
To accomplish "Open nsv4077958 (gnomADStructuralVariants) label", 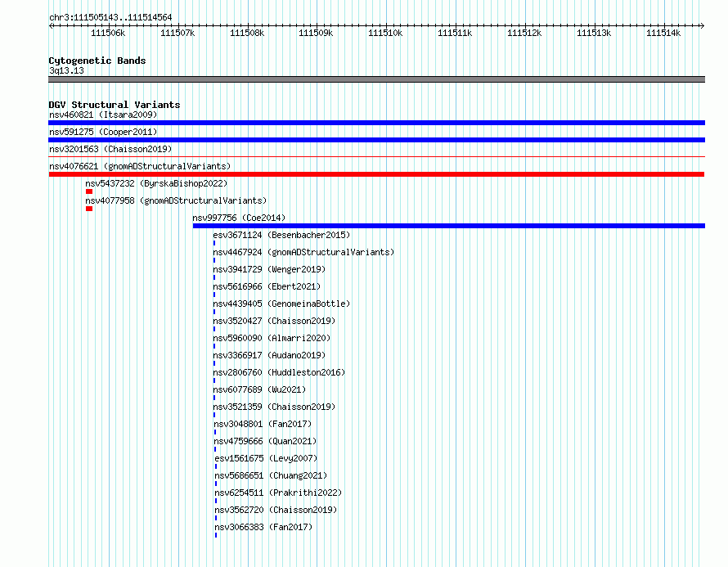I will (176, 200).
